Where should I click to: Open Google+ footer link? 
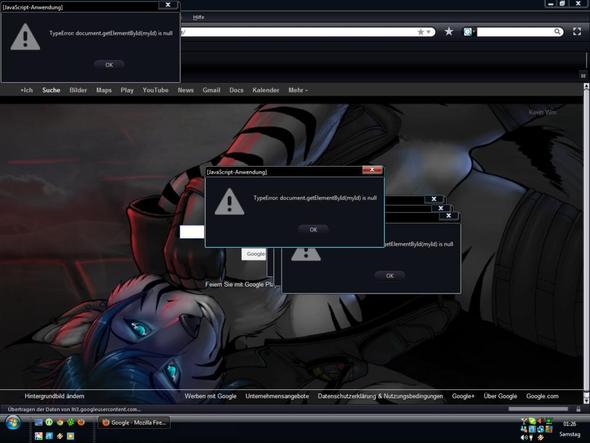[463, 396]
